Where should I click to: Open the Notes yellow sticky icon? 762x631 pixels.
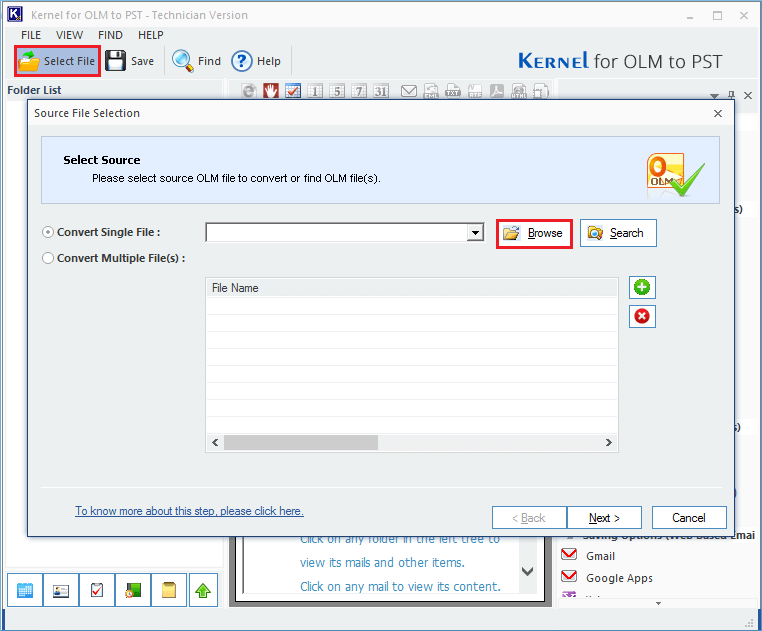(169, 590)
